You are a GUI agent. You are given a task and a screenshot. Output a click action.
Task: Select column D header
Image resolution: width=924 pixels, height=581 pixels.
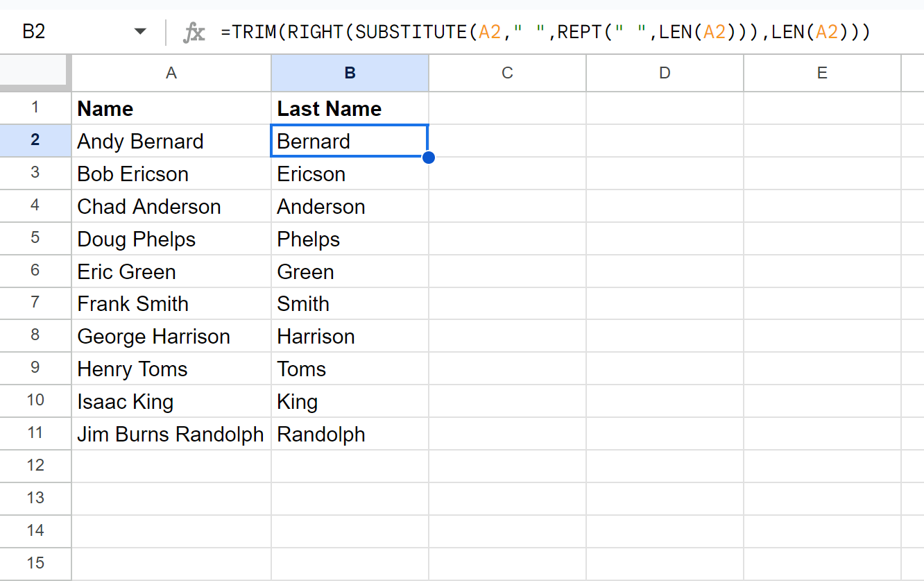point(665,73)
